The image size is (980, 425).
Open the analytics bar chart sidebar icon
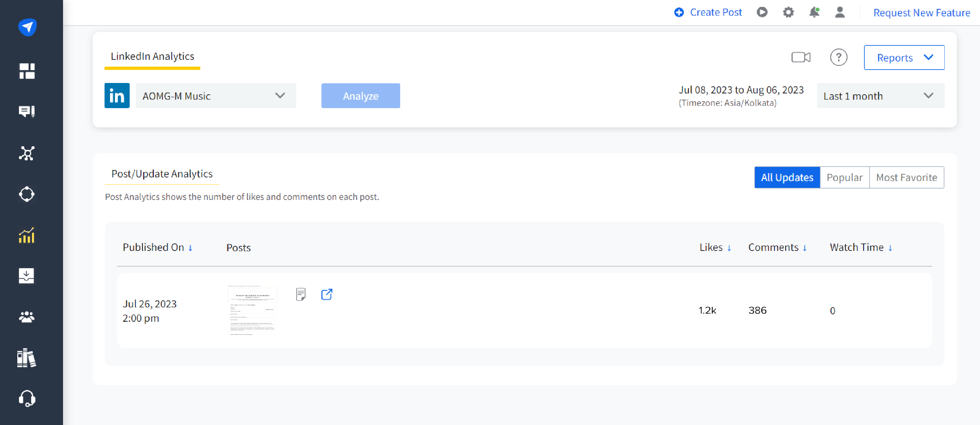tap(27, 236)
